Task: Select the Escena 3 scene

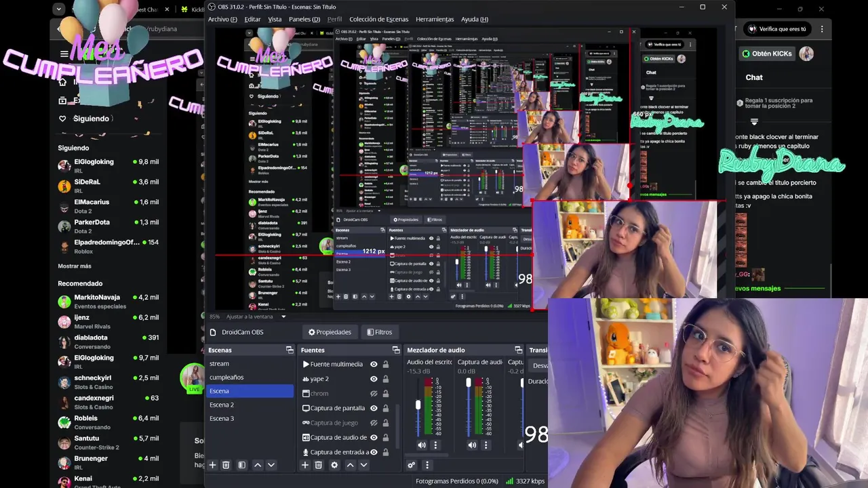Action: tap(250, 418)
